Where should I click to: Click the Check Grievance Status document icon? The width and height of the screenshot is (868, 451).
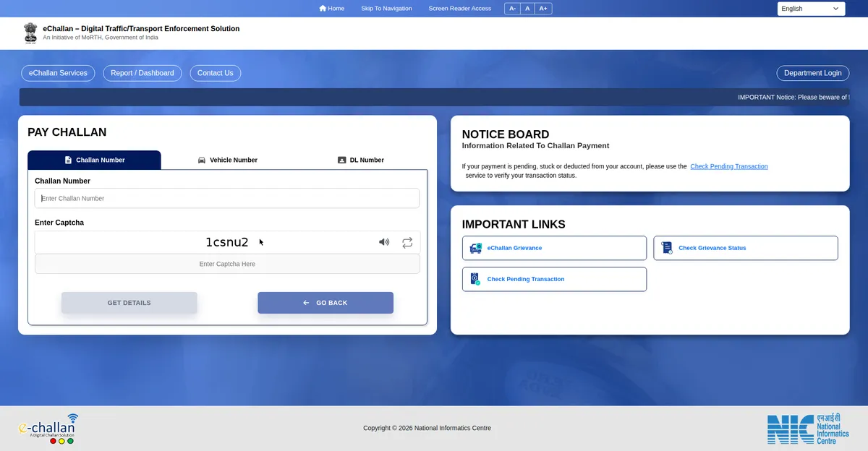[667, 248]
